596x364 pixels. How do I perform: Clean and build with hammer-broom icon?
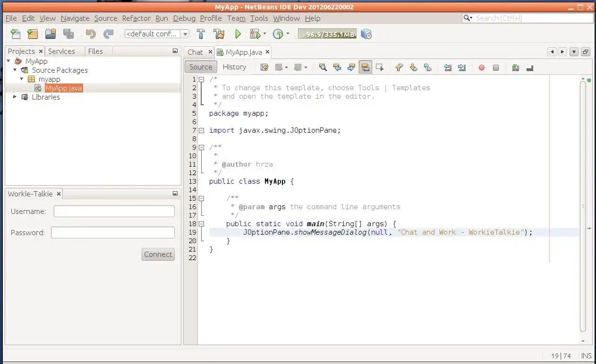(x=219, y=34)
